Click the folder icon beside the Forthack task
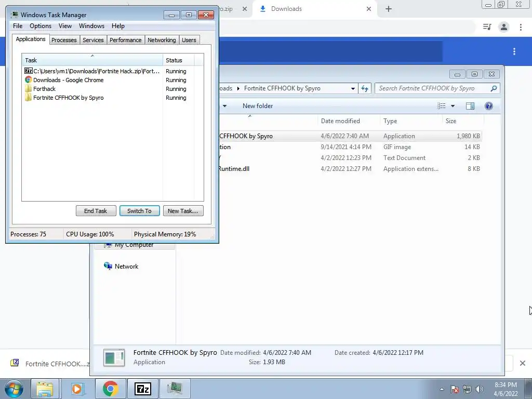 (29, 88)
